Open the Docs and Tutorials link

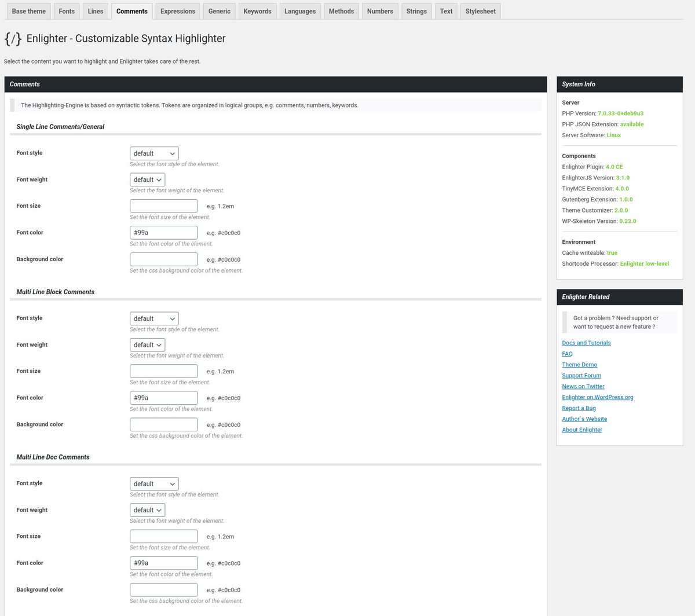586,342
